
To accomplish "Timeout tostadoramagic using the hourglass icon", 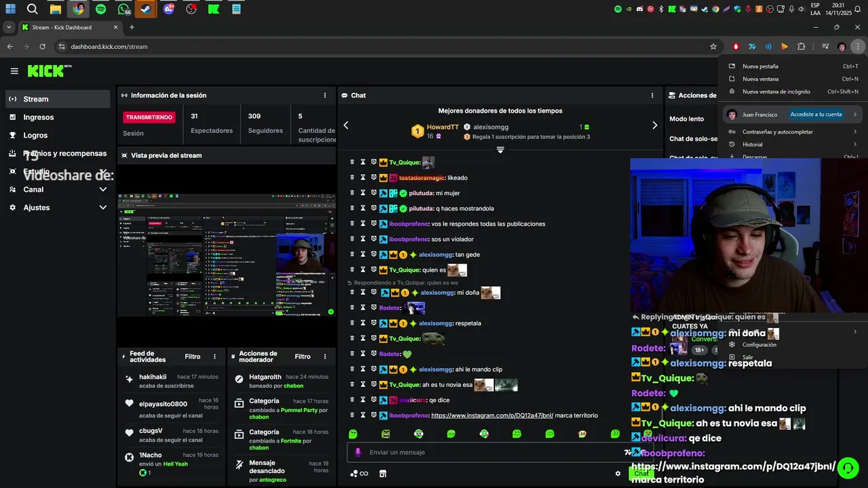I will point(363,178).
